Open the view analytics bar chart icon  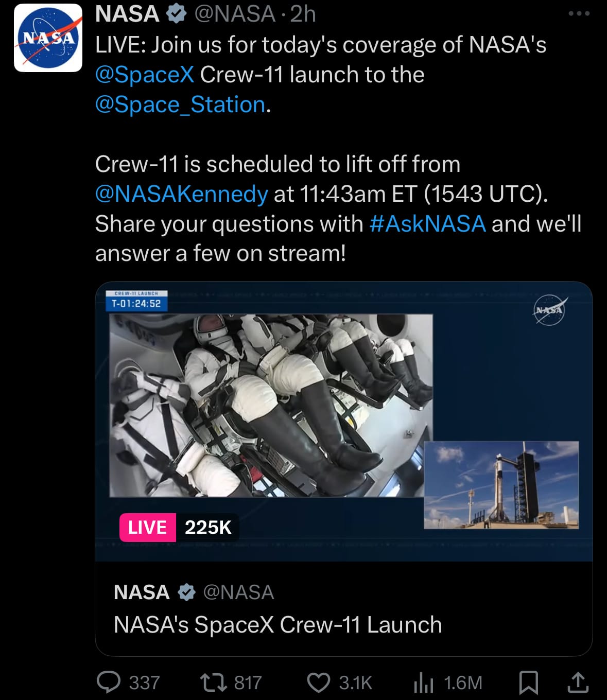point(423,683)
